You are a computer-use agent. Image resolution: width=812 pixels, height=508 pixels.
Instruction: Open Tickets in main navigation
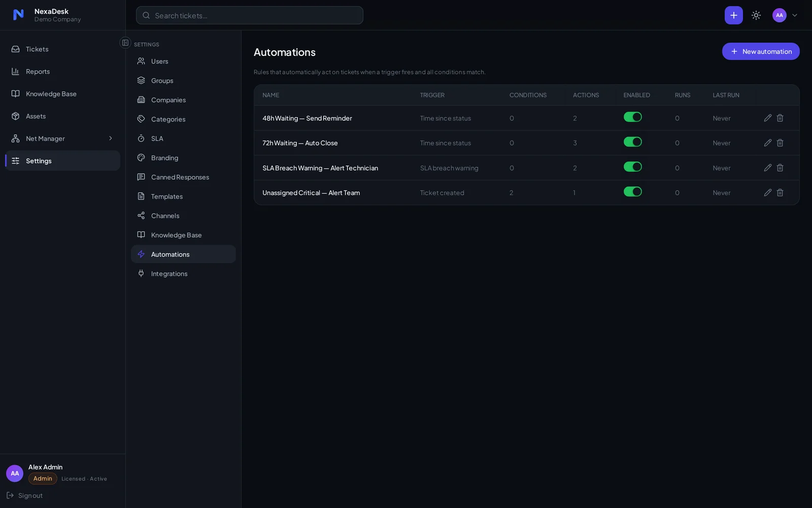click(x=62, y=49)
